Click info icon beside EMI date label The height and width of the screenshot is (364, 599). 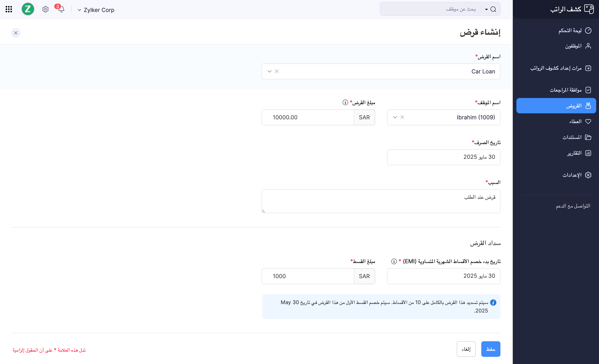[394, 261]
